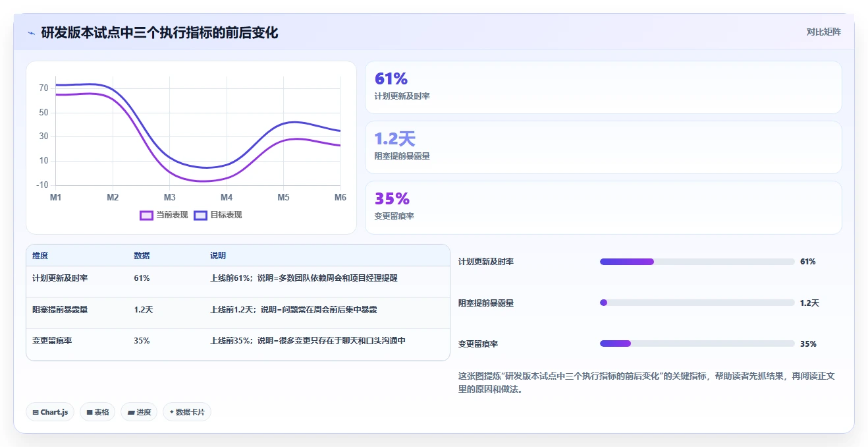Select the 进度 tag chip
The width and height of the screenshot is (868, 447).
pyautogui.click(x=139, y=412)
